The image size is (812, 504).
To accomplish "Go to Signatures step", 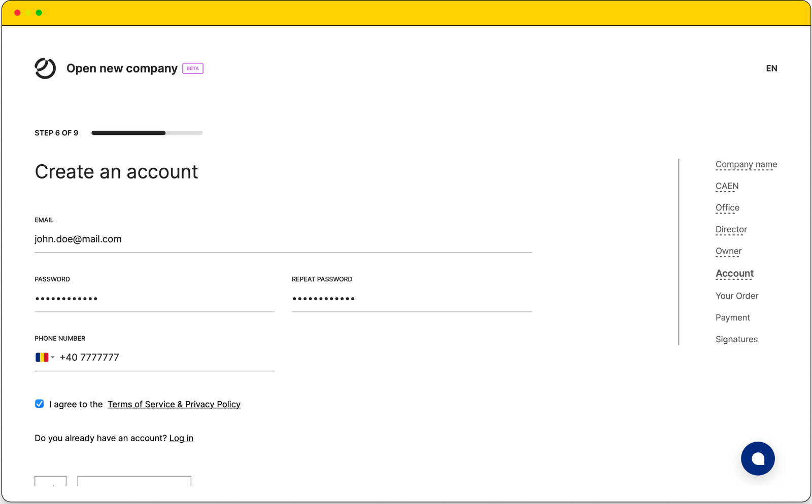I will pyautogui.click(x=736, y=340).
